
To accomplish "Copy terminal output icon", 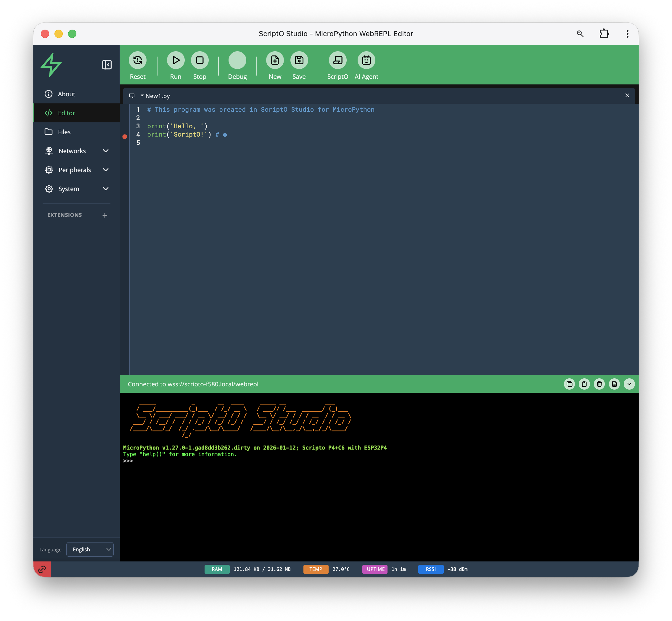I will 569,384.
